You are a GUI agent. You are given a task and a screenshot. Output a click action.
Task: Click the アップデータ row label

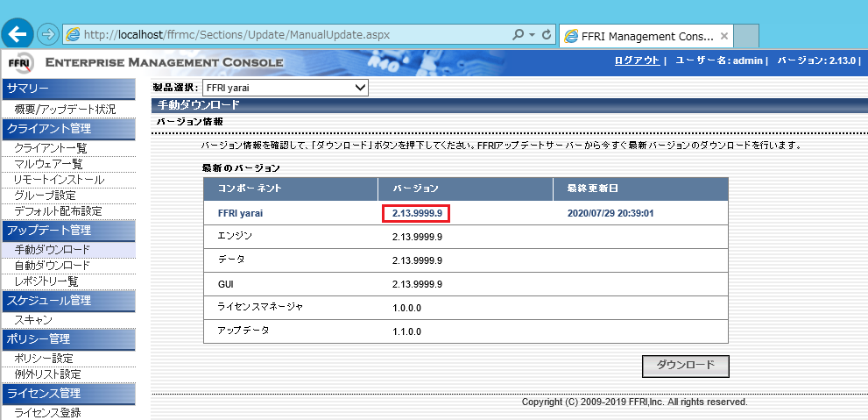click(x=243, y=331)
